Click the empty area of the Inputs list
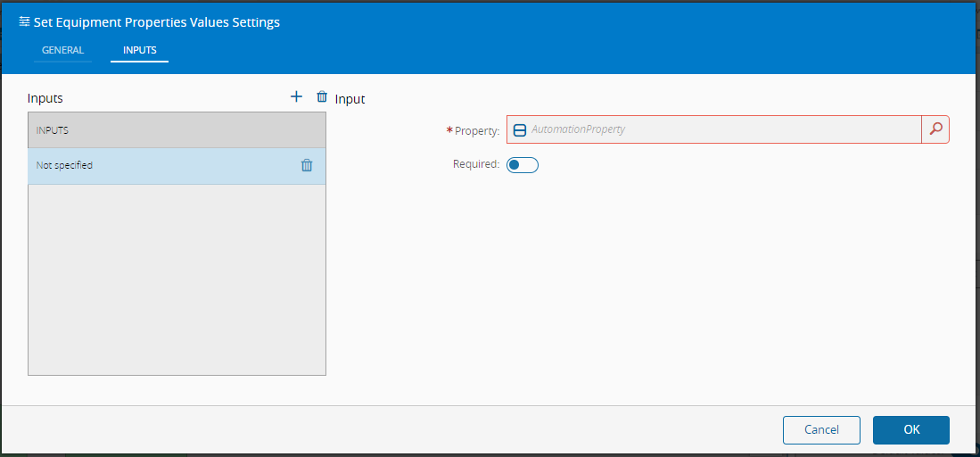The width and height of the screenshot is (980, 457). [x=177, y=279]
